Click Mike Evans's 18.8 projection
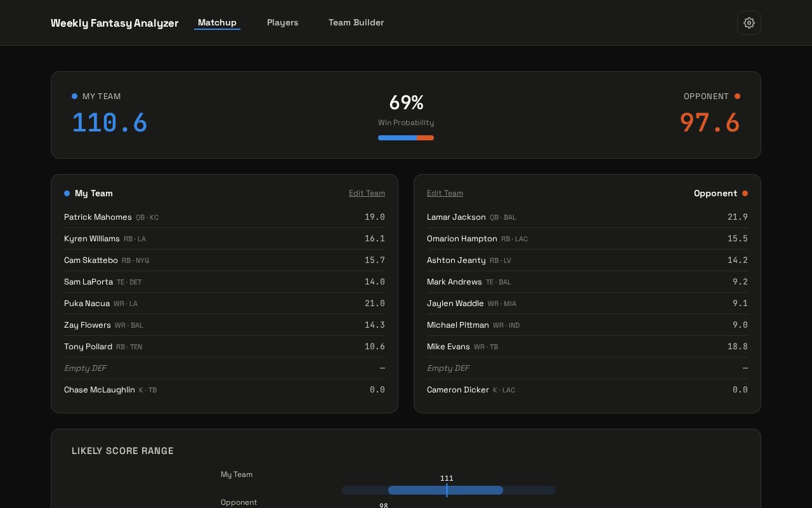Viewport: 812px width, 508px height. (x=738, y=347)
